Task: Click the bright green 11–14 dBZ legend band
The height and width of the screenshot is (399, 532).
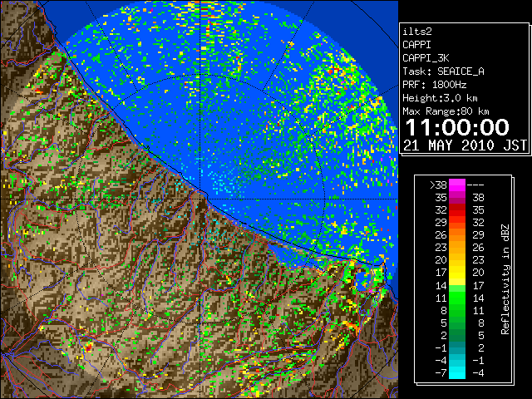Action: click(457, 298)
